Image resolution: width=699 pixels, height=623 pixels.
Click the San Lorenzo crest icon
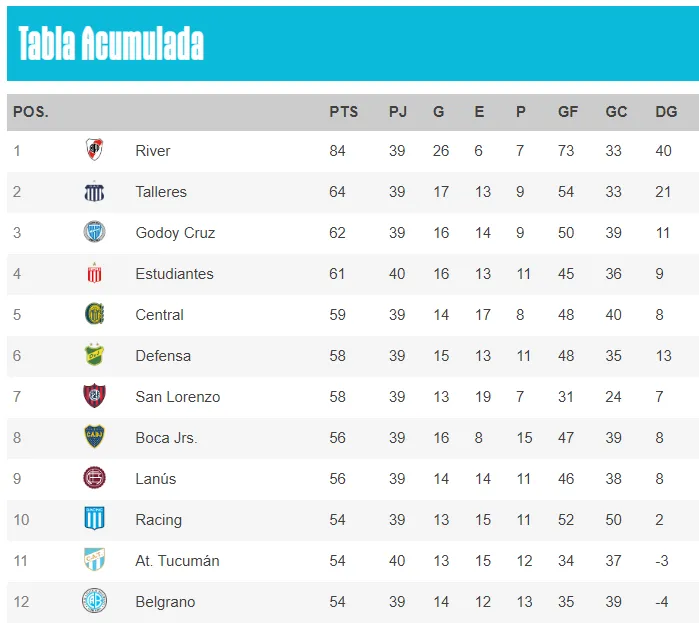click(x=94, y=396)
